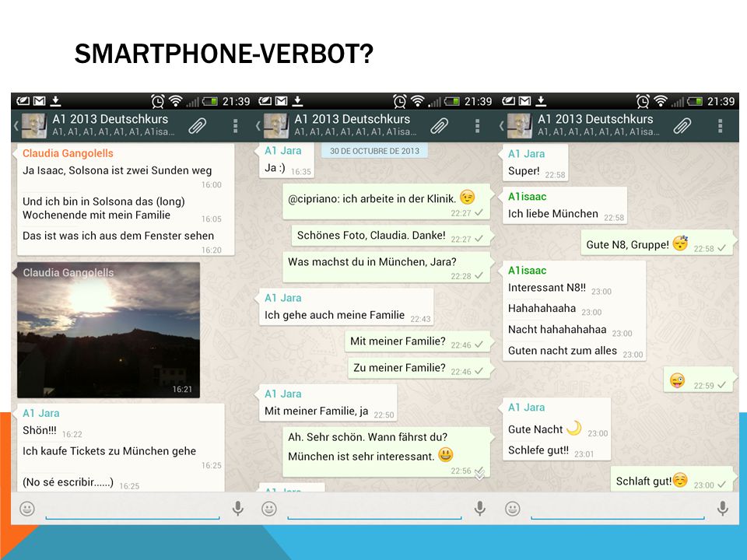This screenshot has width=747, height=560.
Task: Open the emoji picker in the right chat
Action: [513, 509]
